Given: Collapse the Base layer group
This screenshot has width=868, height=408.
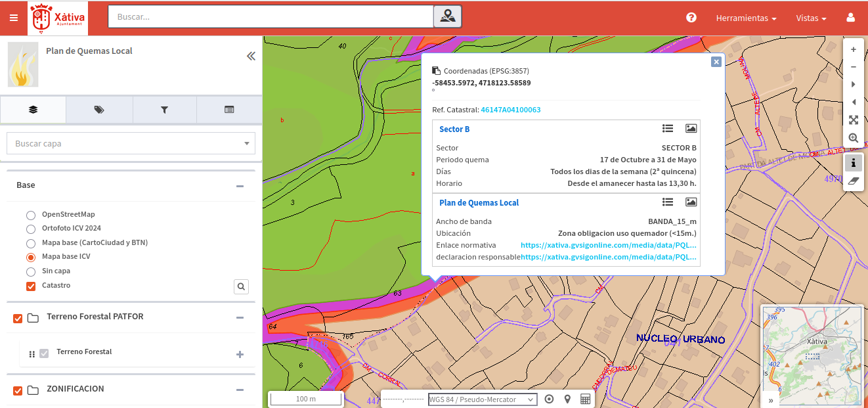Looking at the screenshot, I should [240, 186].
